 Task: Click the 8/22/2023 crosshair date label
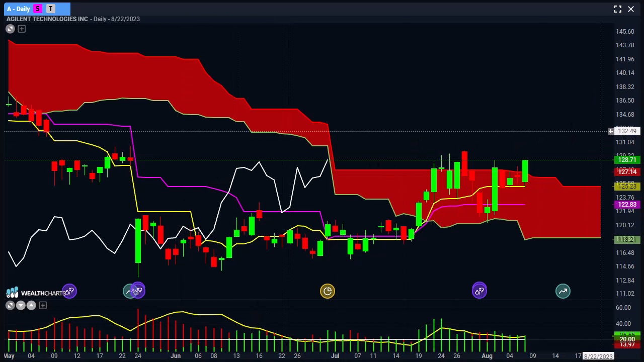598,356
